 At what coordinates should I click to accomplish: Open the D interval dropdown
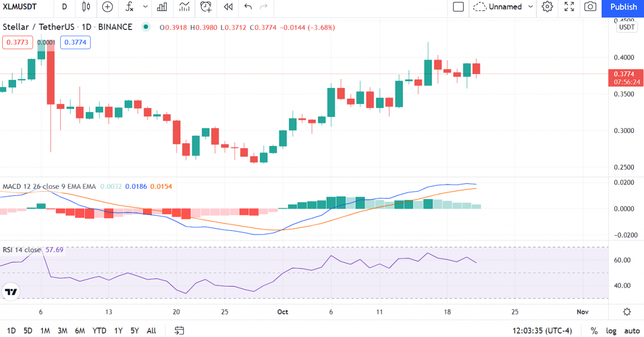click(64, 7)
